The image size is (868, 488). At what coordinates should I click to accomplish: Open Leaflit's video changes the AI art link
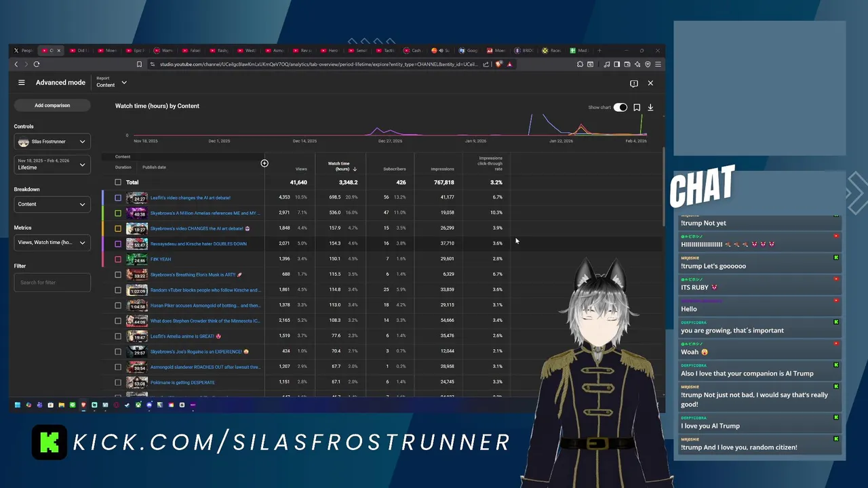[x=191, y=198]
